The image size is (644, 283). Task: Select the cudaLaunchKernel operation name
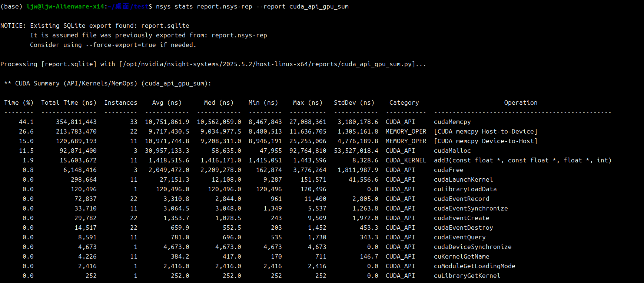(463, 179)
